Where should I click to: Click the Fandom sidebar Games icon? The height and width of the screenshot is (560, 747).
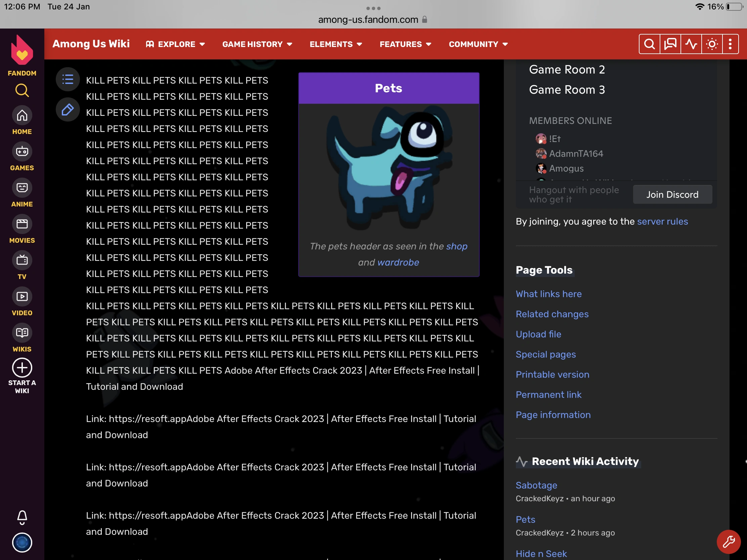[x=22, y=151]
